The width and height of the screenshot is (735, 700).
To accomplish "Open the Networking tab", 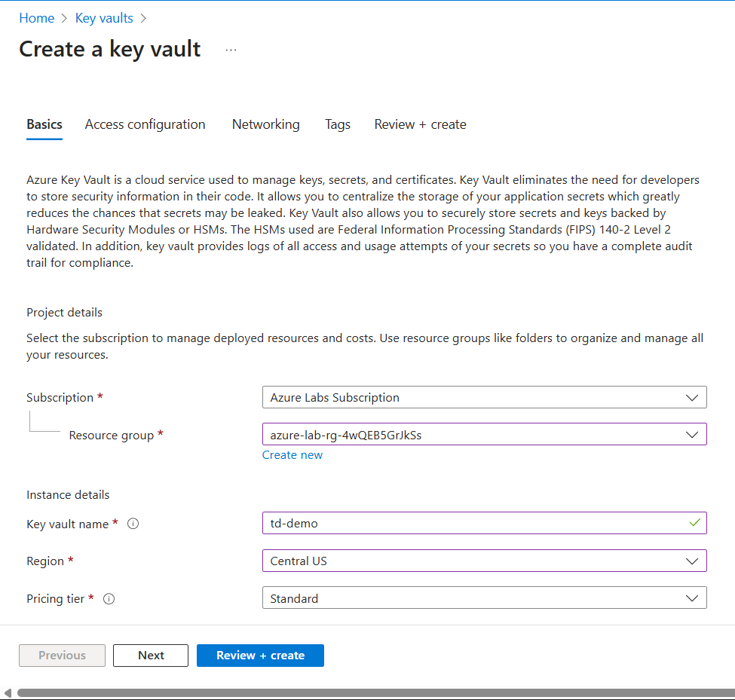I will [x=265, y=124].
